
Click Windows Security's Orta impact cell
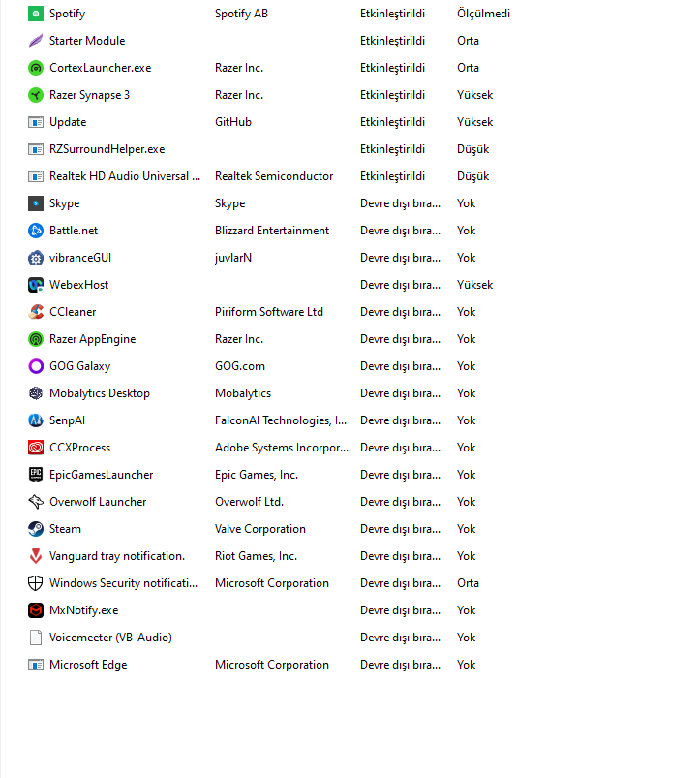pos(468,583)
